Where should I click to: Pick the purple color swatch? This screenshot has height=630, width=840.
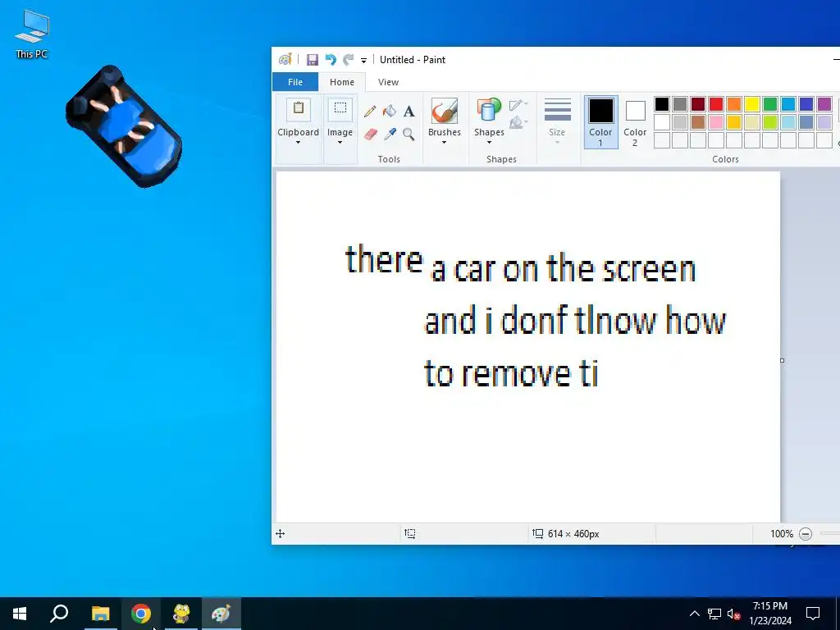(824, 104)
